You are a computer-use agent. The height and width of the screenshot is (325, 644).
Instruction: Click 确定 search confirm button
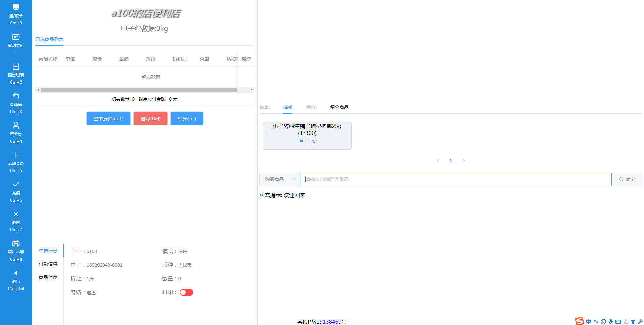pyautogui.click(x=627, y=179)
